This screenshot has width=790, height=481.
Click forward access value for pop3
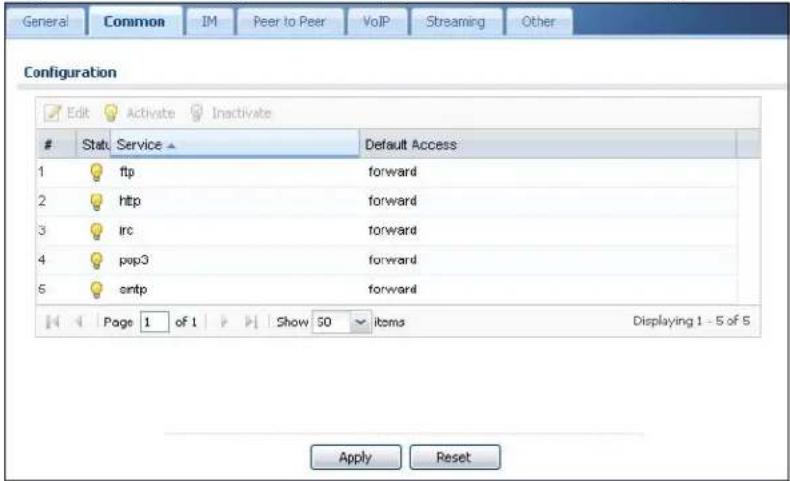pyautogui.click(x=392, y=260)
